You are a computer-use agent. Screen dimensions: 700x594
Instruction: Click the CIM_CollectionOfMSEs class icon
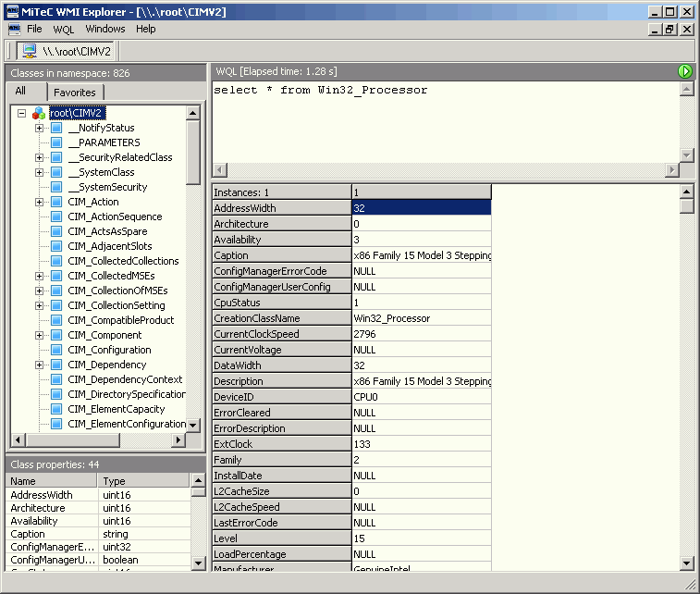pos(56,291)
